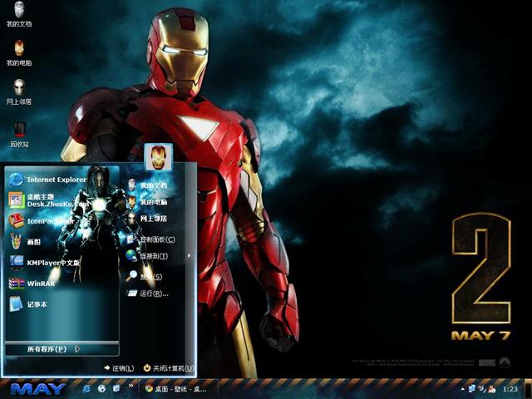The height and width of the screenshot is (399, 532).
Task: Expand the Quick Launch » overflow chevron
Action: [x=131, y=386]
